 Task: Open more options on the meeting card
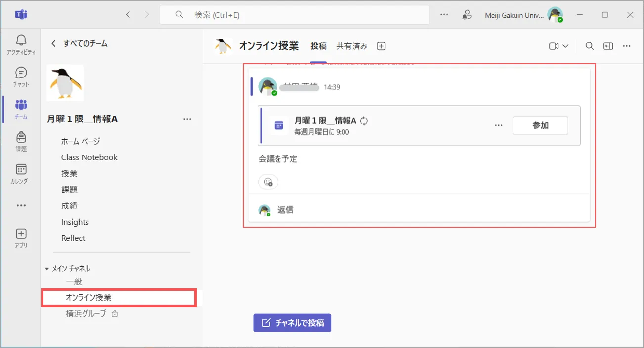[x=499, y=125]
